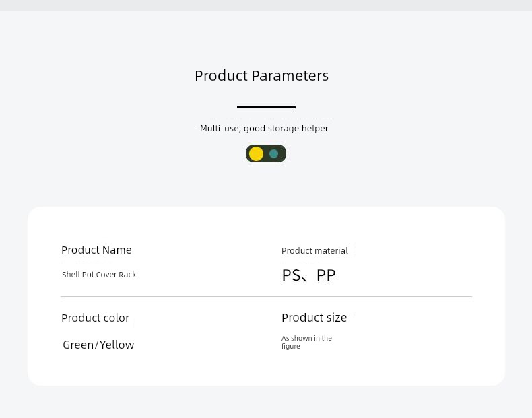Select the 'Green/Yellow' color value

point(98,345)
